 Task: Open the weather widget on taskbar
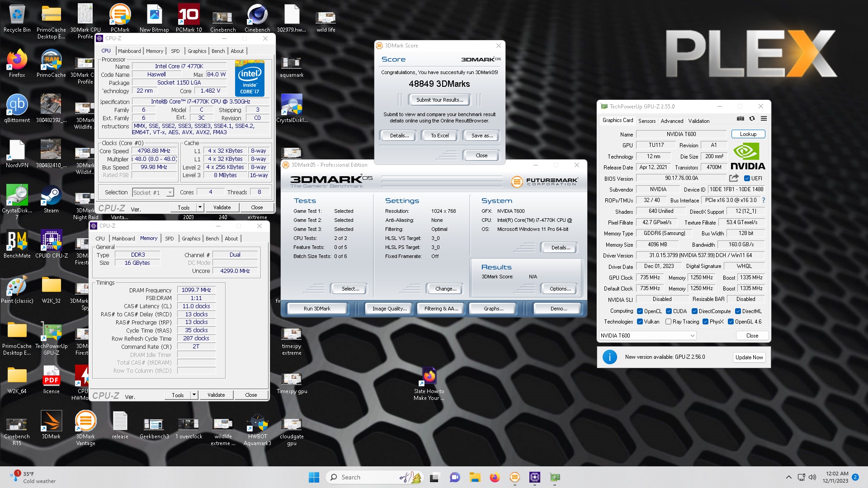(33, 477)
